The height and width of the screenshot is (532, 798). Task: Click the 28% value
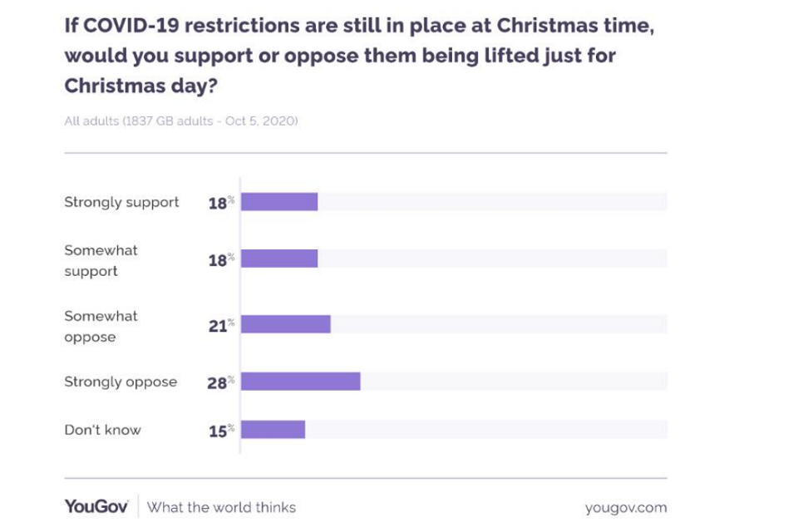pos(220,383)
